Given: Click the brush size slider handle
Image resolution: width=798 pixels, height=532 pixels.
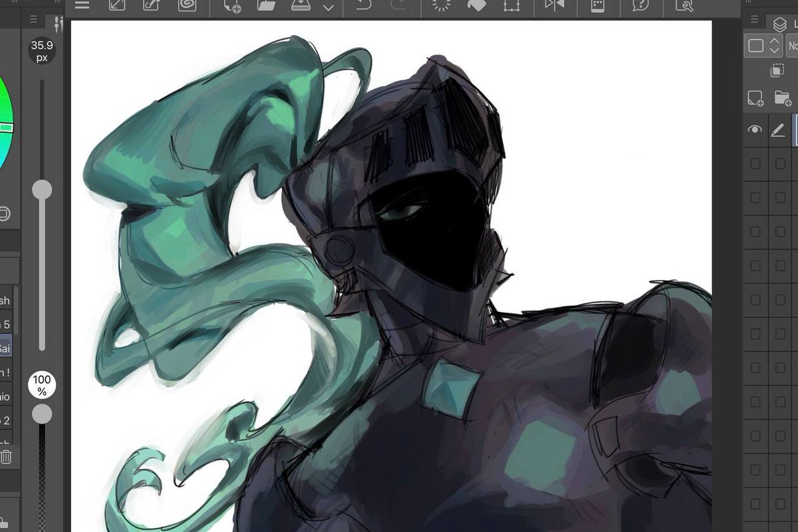Looking at the screenshot, I should 42,190.
